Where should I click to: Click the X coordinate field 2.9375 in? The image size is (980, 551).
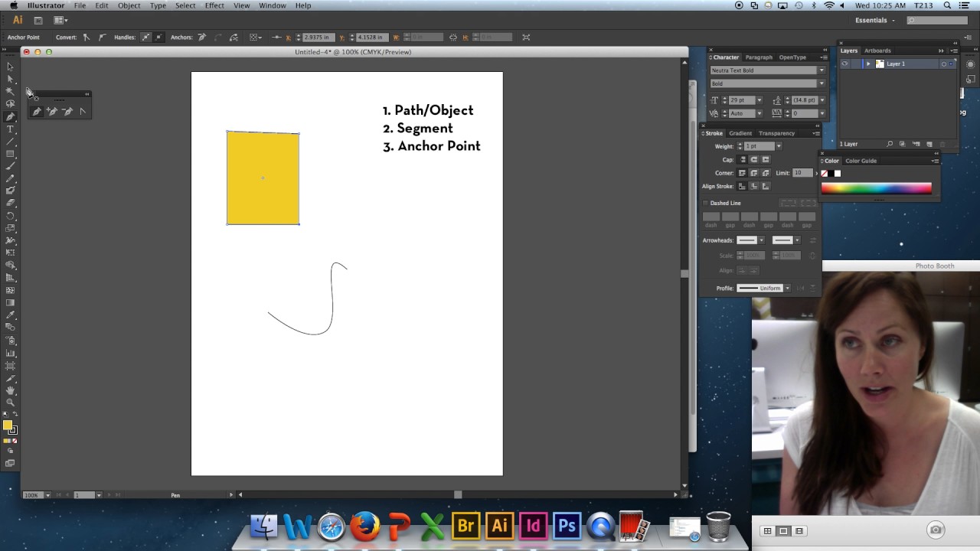[317, 37]
